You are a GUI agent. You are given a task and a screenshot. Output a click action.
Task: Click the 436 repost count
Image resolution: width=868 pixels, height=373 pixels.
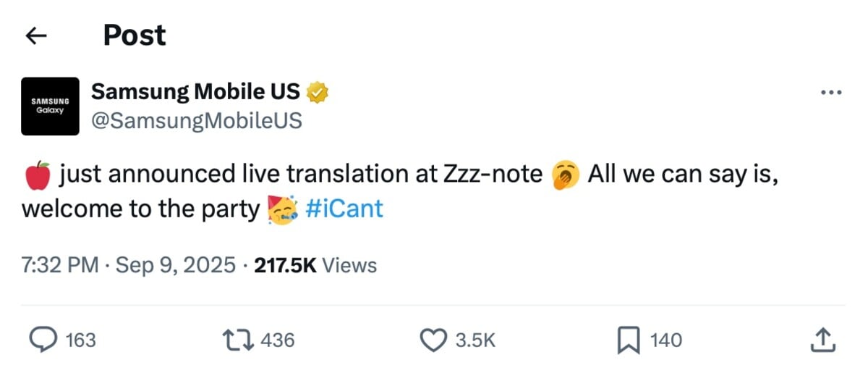pyautogui.click(x=278, y=340)
